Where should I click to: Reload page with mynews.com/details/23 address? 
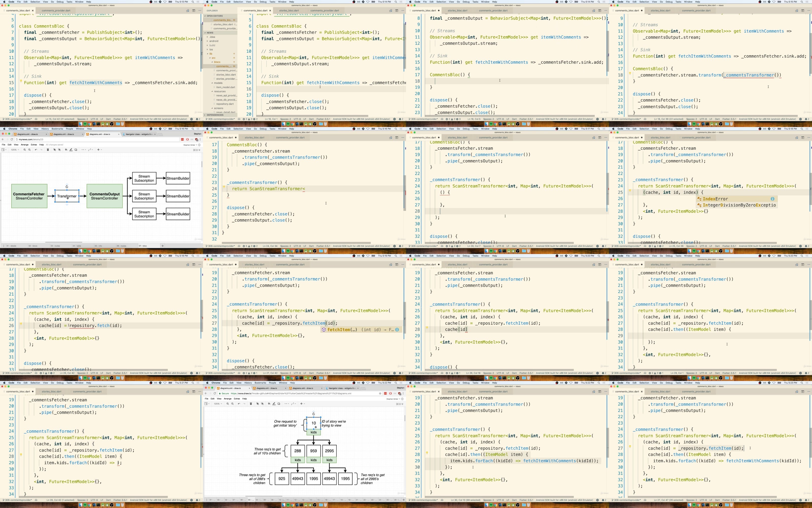coord(12,139)
